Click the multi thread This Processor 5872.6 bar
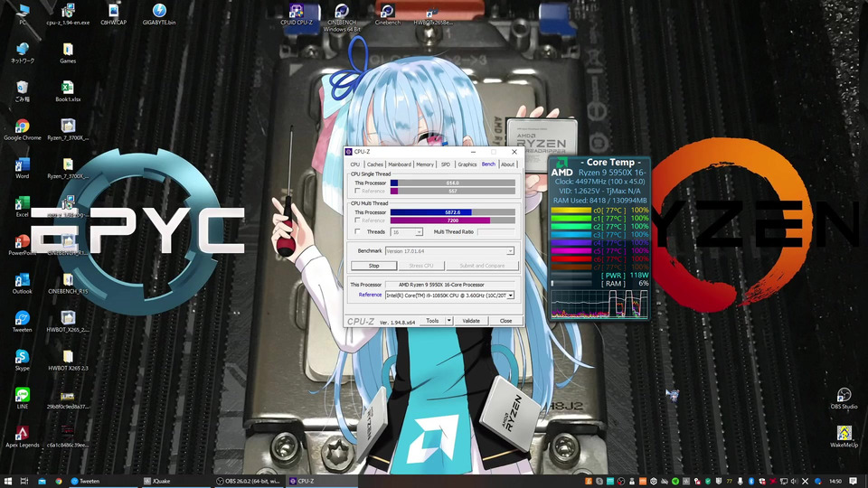This screenshot has height=488, width=868. pos(453,211)
